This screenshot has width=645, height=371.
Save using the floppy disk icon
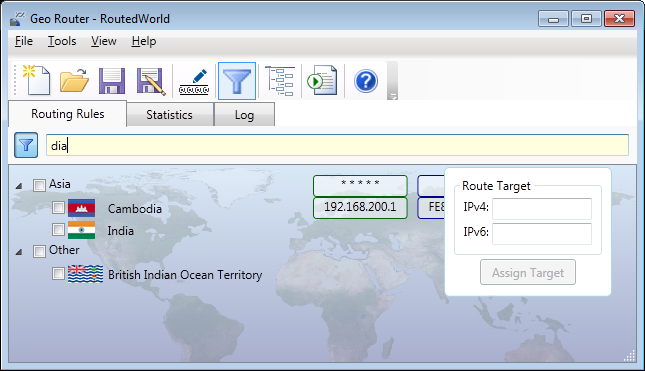(x=112, y=81)
